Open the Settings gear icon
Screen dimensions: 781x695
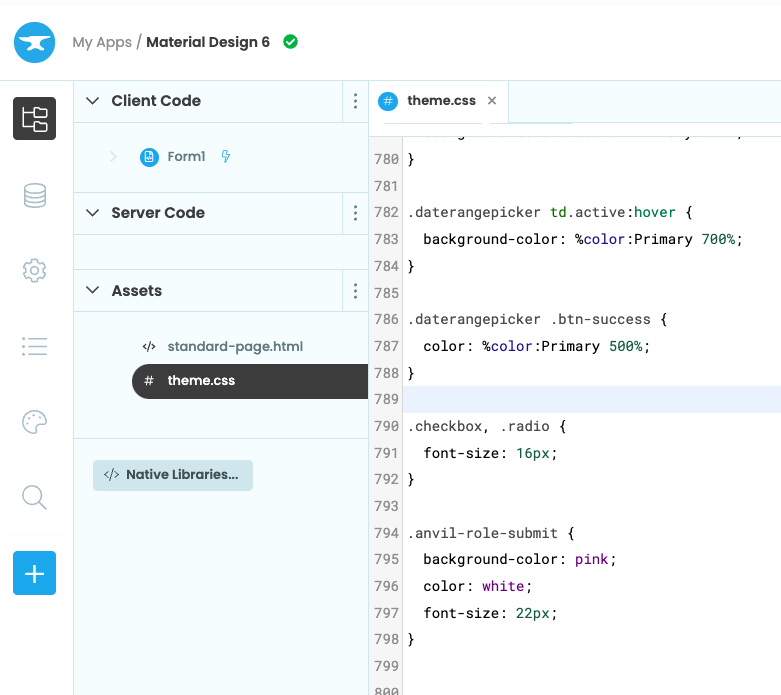[35, 270]
